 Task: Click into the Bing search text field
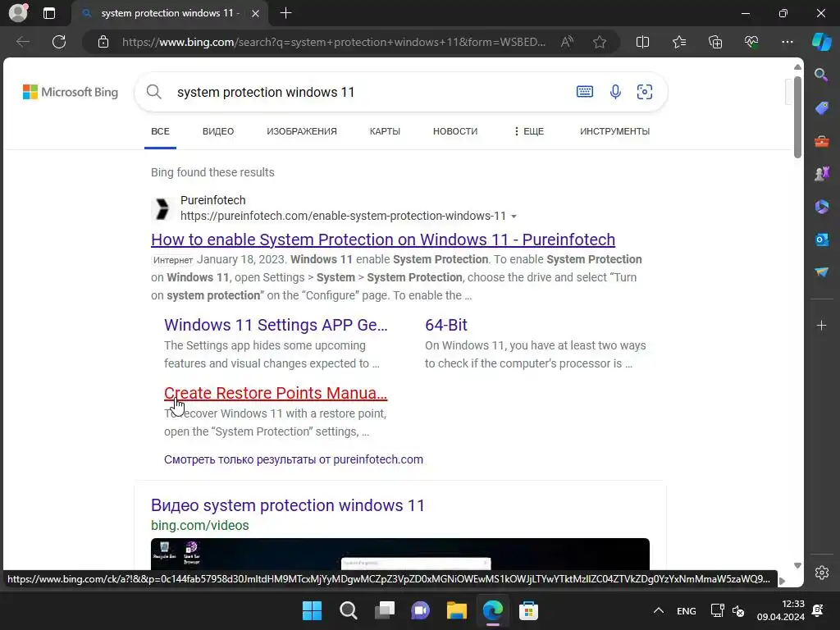[x=370, y=92]
